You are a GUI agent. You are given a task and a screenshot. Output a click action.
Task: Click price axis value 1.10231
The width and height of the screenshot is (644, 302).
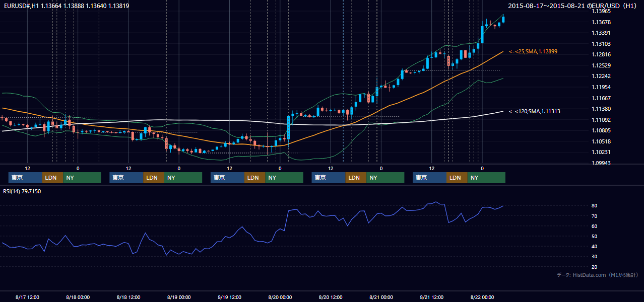tap(601, 152)
